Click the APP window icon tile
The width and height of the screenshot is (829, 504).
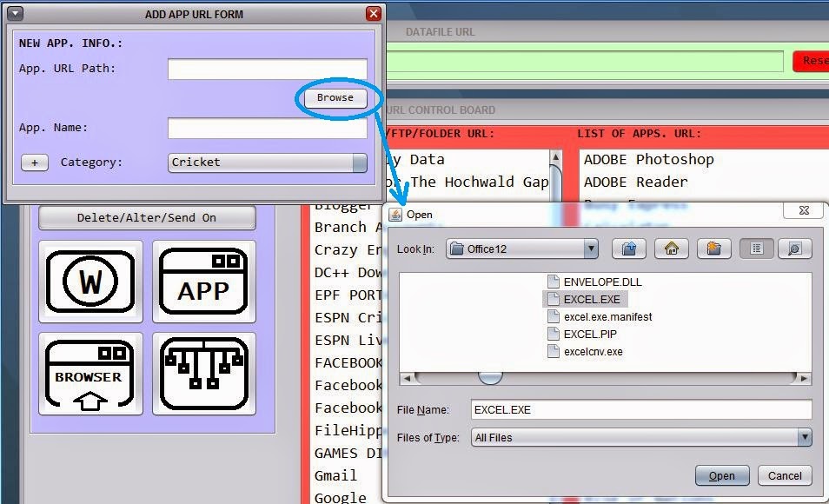[204, 282]
